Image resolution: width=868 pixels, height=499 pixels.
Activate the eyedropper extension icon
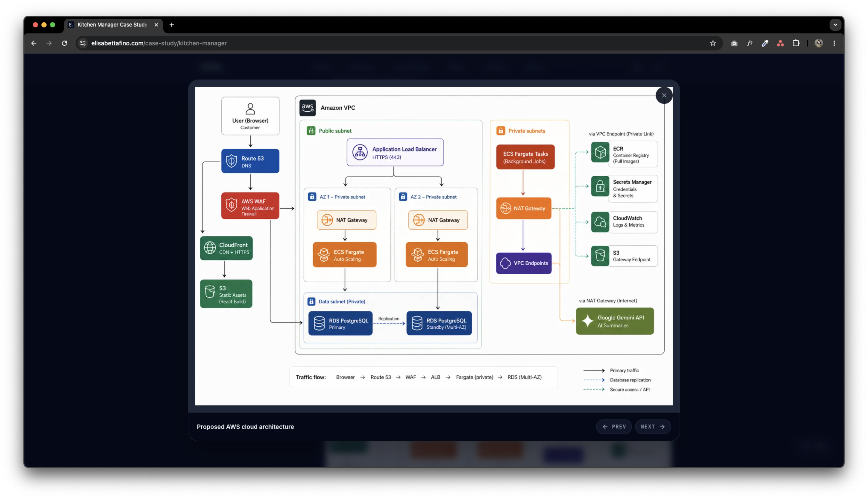coord(765,43)
